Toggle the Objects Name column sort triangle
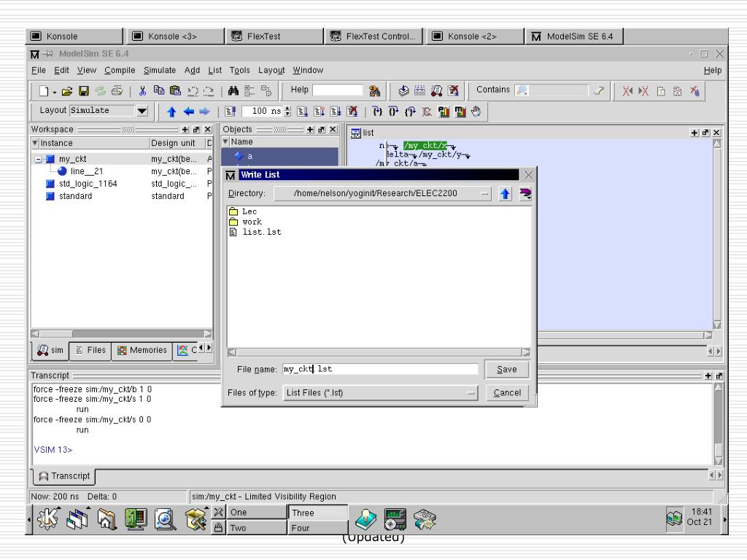The image size is (747, 560). (226, 141)
